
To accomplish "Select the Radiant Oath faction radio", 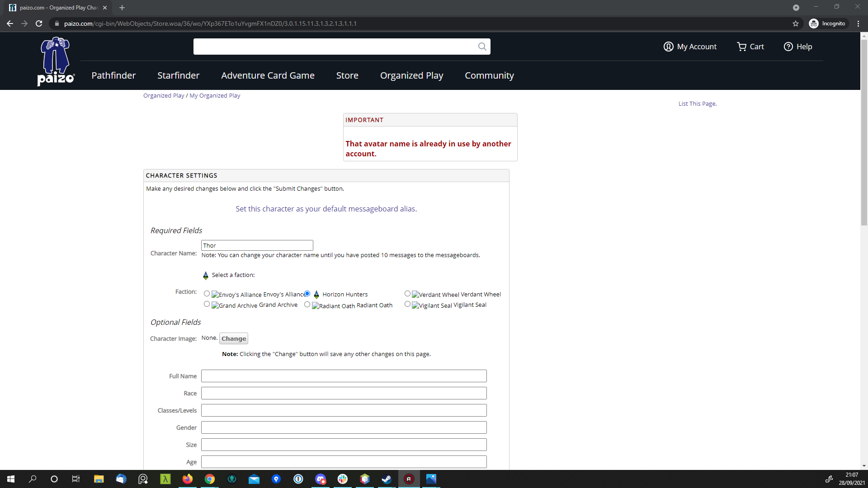I will (307, 305).
